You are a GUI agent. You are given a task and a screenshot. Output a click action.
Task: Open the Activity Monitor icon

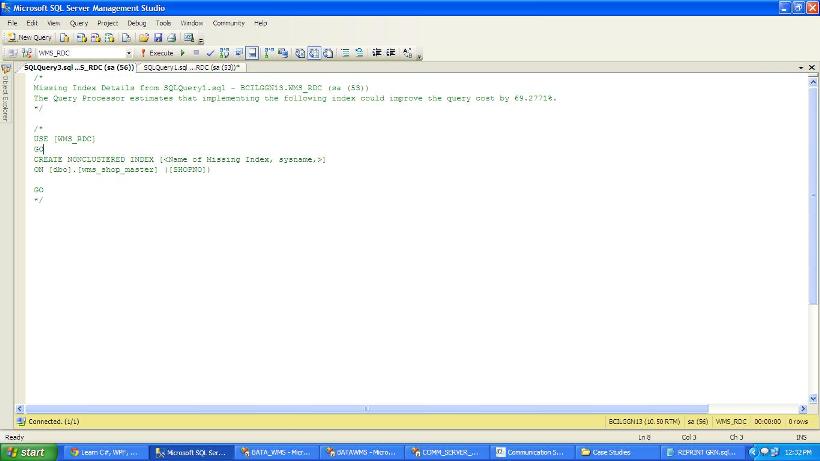[189, 38]
